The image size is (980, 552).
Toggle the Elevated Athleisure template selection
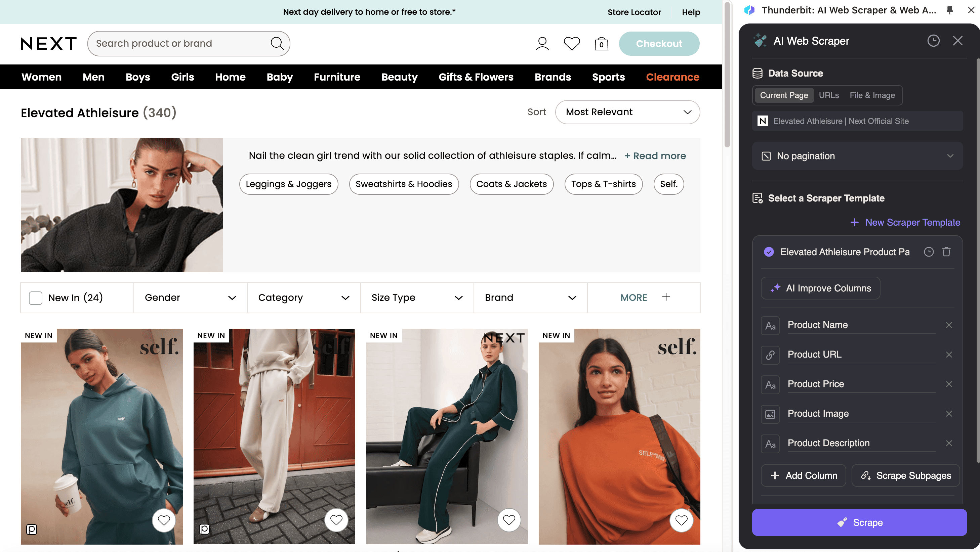pyautogui.click(x=769, y=252)
